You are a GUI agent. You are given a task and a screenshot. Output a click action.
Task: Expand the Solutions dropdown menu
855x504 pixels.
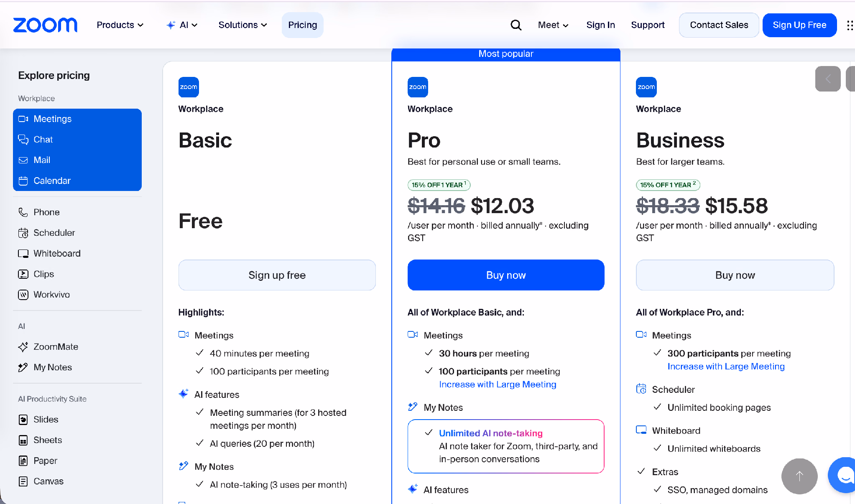242,25
